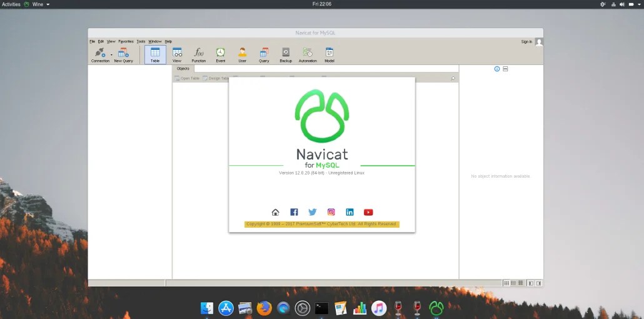Screen dimensions: 644x319
Task: Visit Navicat homepage via house icon
Action: 276,212
